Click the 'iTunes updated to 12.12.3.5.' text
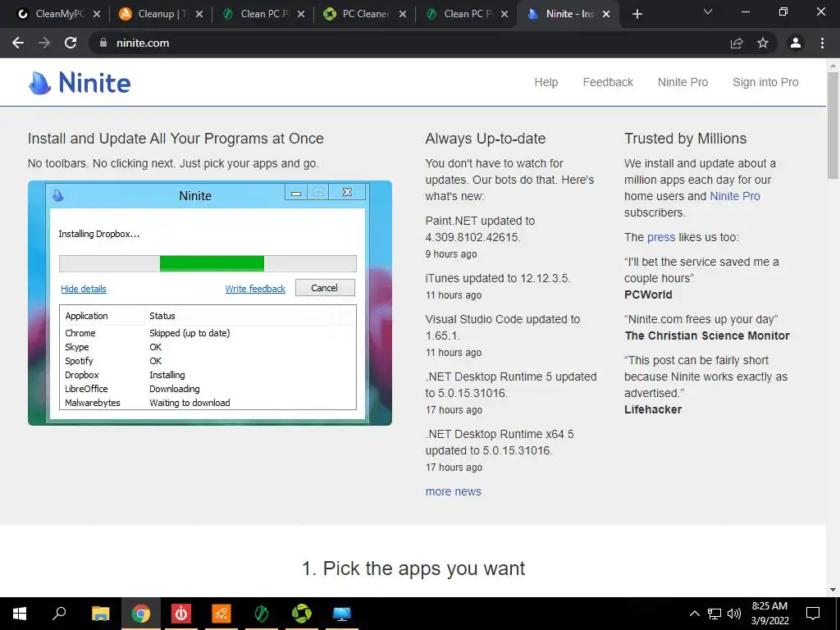This screenshot has width=840, height=630. click(x=498, y=278)
